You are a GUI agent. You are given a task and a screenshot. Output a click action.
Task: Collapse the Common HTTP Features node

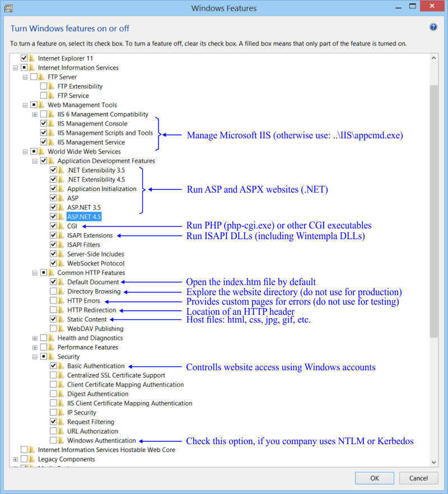[x=35, y=273]
